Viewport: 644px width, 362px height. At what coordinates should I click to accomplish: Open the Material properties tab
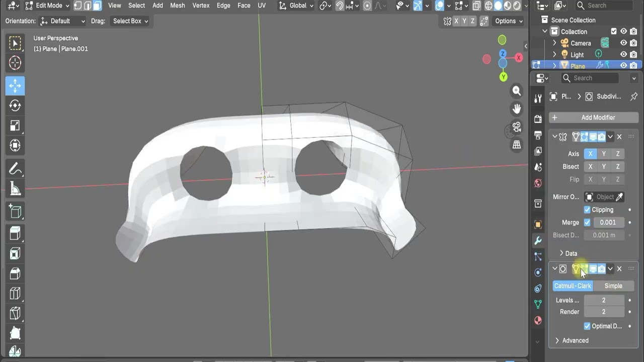point(538,321)
